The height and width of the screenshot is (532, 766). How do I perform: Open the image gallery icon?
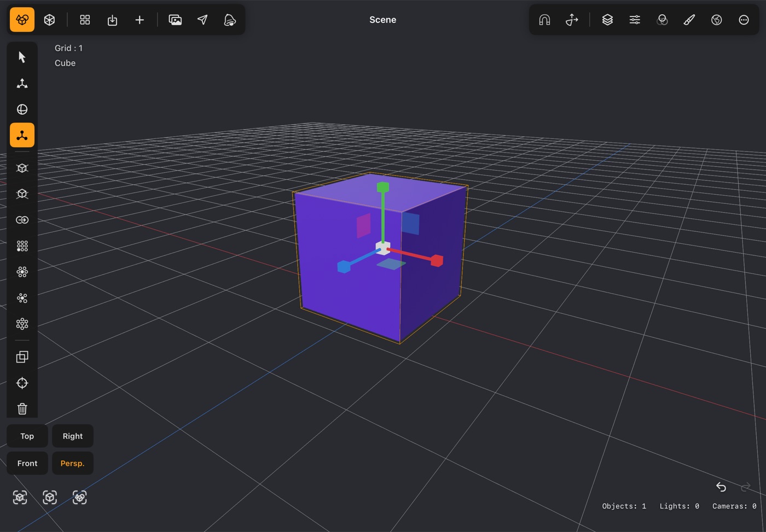[x=175, y=20]
